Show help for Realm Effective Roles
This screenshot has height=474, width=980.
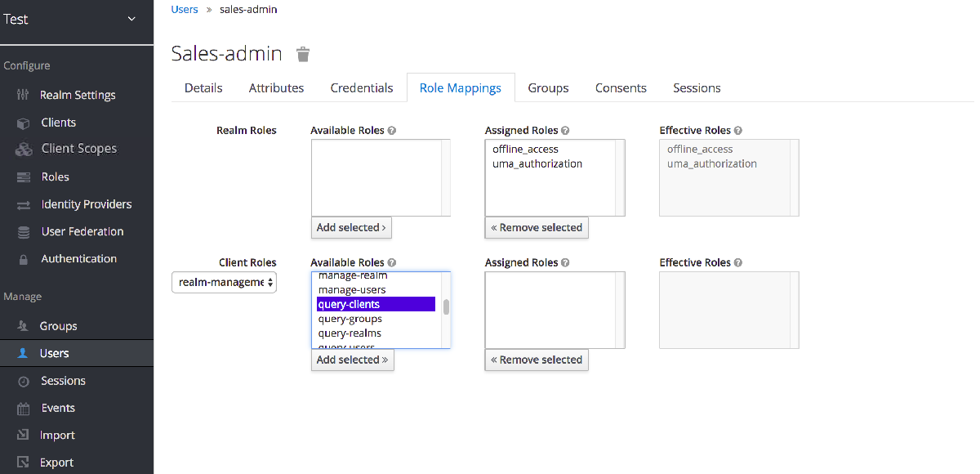pyautogui.click(x=738, y=131)
